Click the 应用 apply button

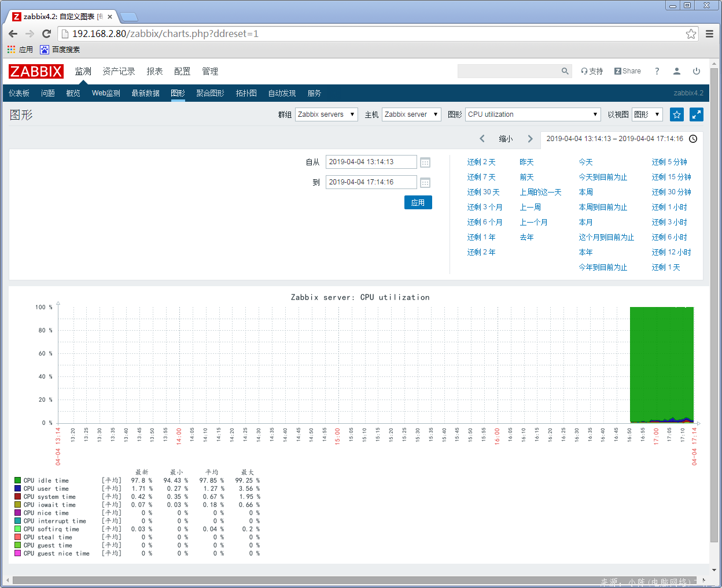(x=418, y=202)
